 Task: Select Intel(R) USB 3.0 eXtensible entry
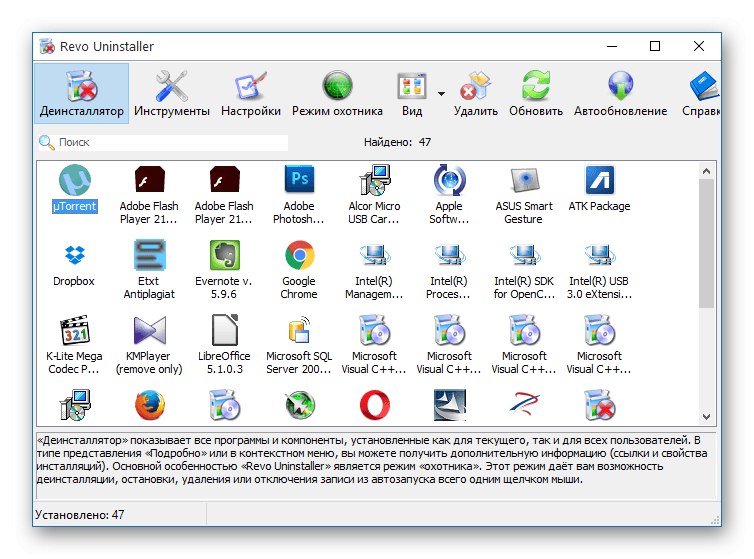tap(600, 270)
